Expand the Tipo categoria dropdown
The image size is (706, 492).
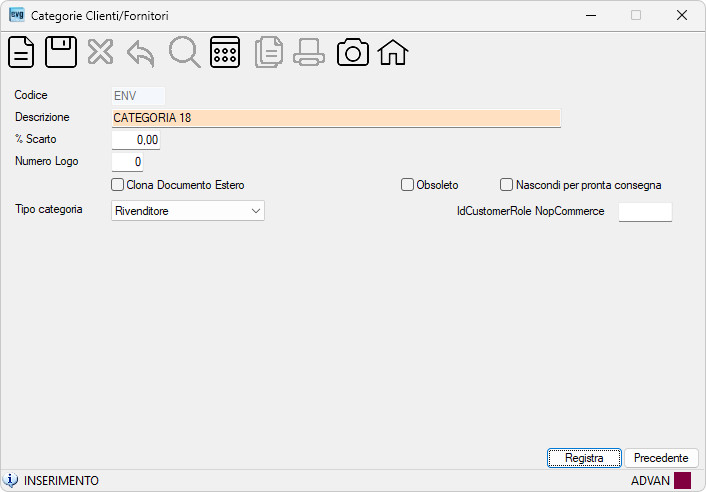coord(188,211)
